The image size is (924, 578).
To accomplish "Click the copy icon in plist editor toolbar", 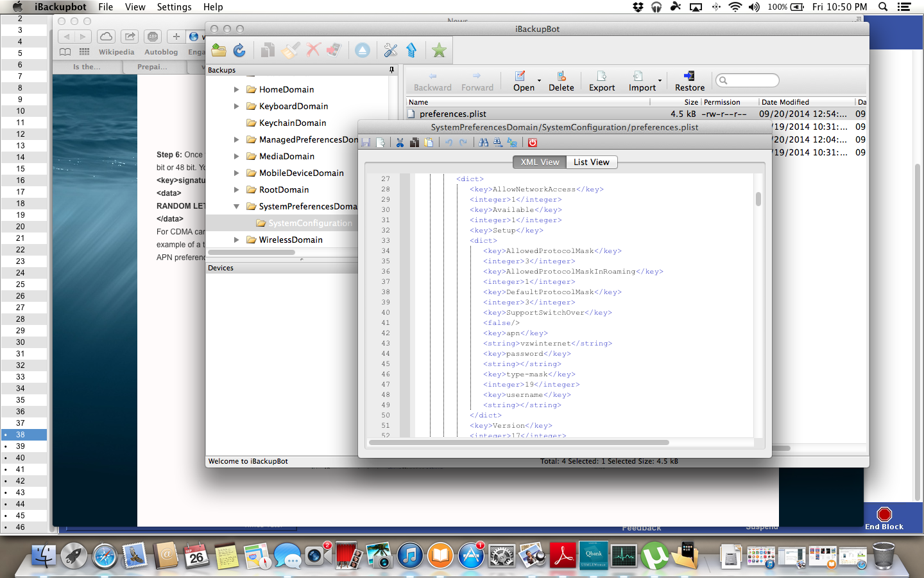I will point(415,143).
